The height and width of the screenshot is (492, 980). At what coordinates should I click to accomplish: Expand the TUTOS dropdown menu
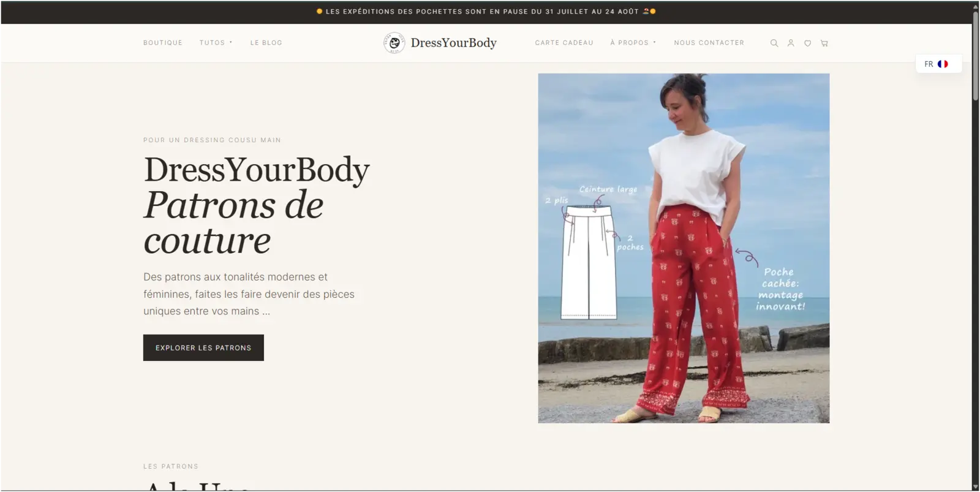click(216, 43)
